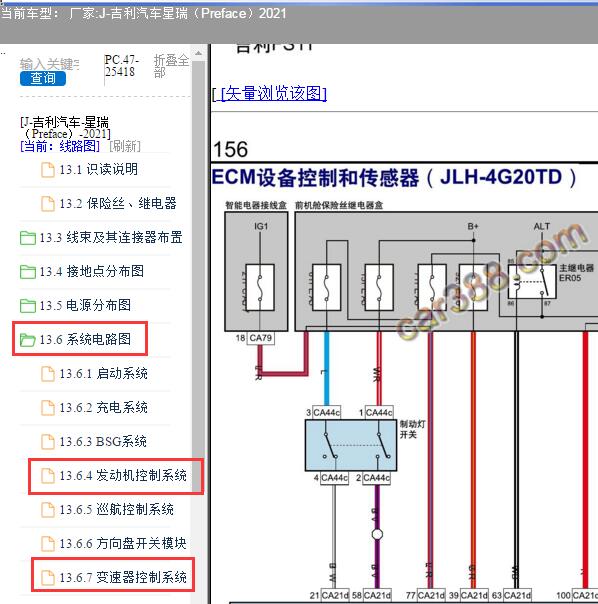Click the 当前车型 header text
The image size is (598, 604).
coord(143,13)
